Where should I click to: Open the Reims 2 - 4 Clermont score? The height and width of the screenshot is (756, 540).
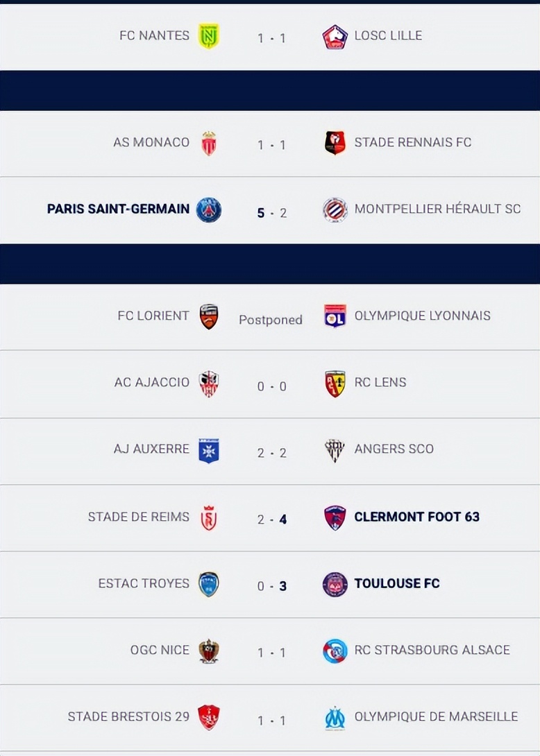pyautogui.click(x=271, y=519)
